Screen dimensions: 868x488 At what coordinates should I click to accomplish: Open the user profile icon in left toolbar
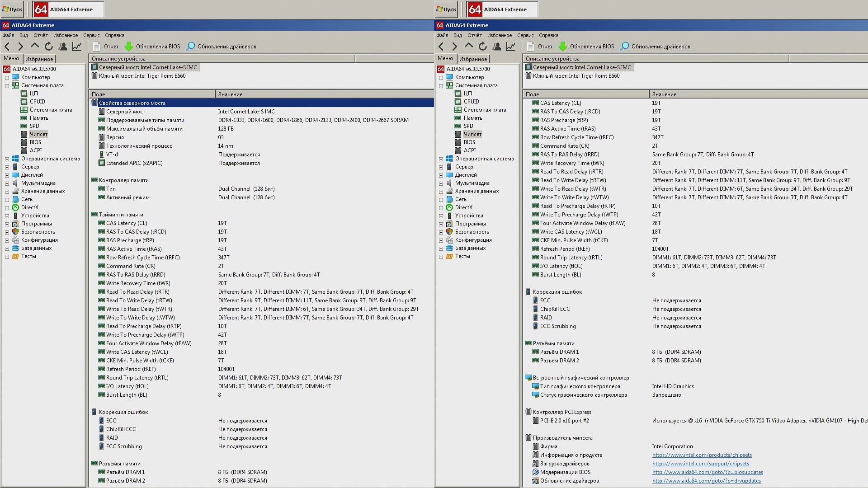[x=63, y=47]
